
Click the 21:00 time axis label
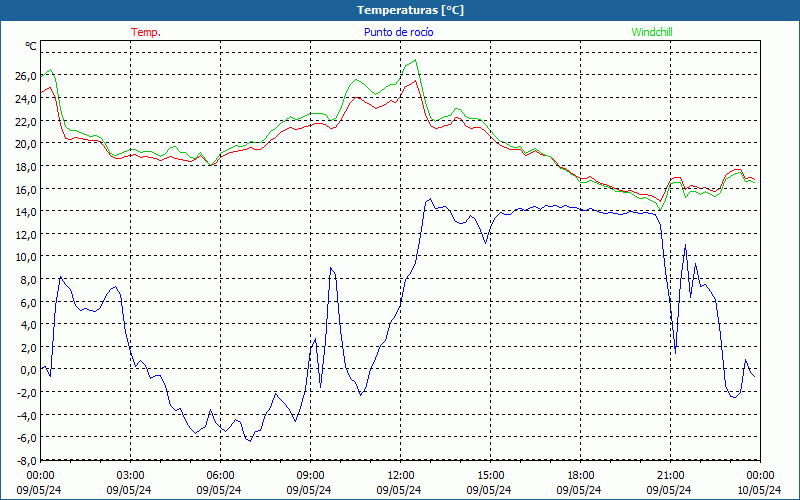670,476
